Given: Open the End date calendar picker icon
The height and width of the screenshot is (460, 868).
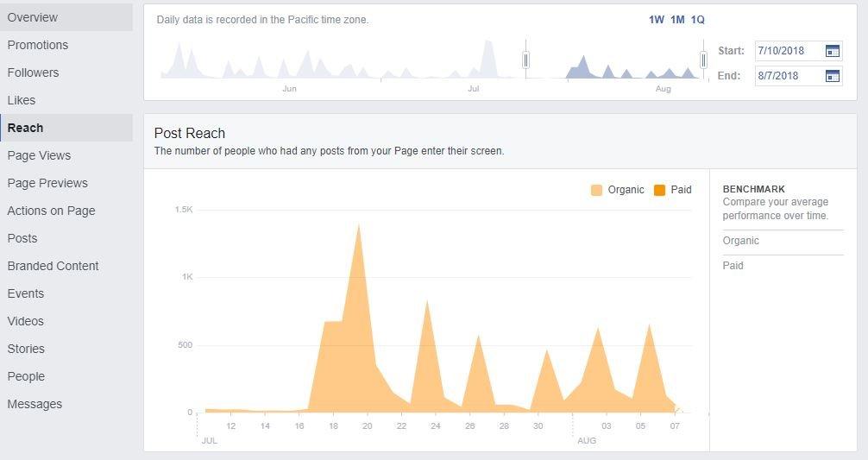Looking at the screenshot, I should (833, 76).
